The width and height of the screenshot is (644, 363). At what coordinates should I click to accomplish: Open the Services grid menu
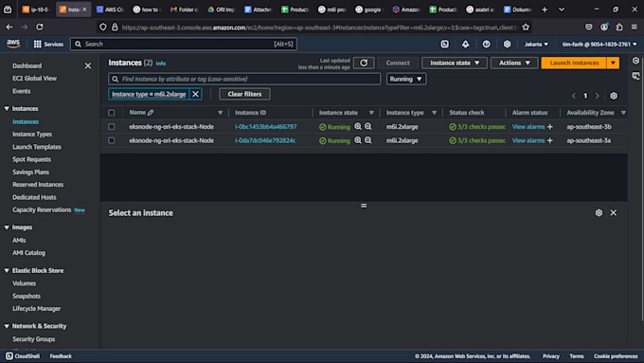pos(48,44)
